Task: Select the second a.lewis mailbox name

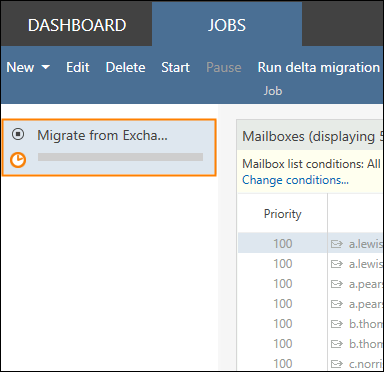Action: click(366, 264)
